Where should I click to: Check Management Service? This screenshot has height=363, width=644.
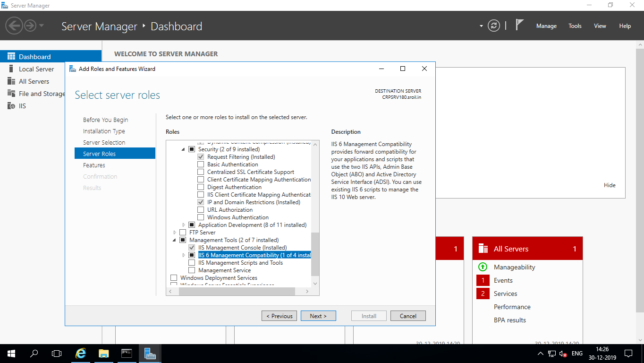tap(192, 270)
